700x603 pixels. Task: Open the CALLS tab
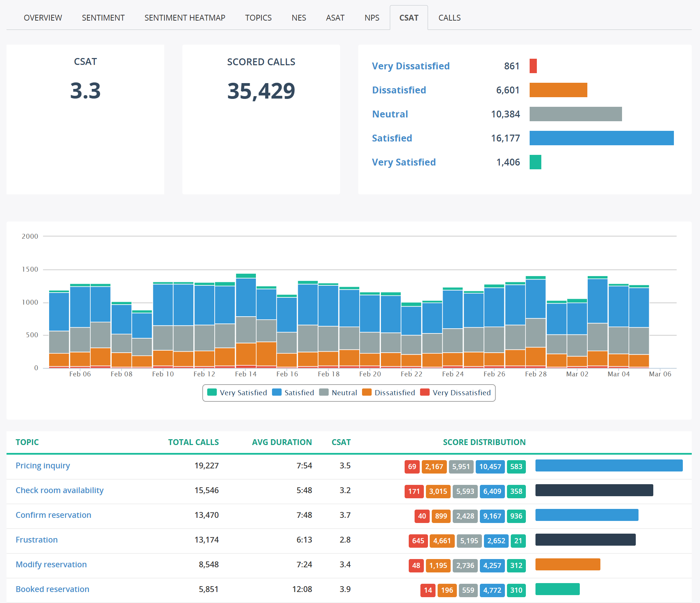pos(449,18)
